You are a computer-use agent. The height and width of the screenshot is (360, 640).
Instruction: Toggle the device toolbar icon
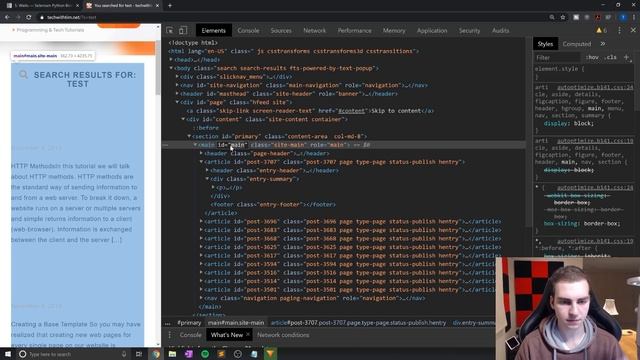[183, 31]
